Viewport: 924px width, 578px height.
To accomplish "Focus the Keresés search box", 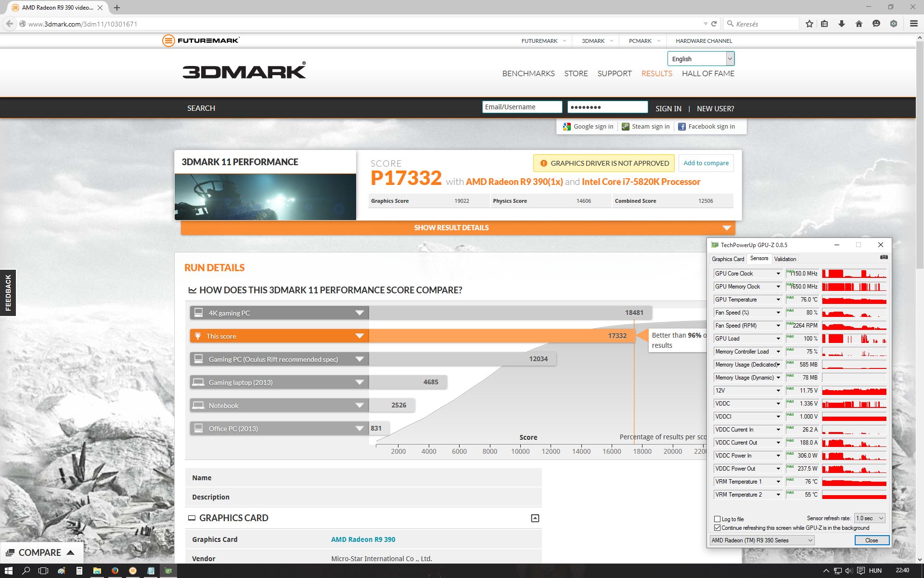I will tap(761, 24).
